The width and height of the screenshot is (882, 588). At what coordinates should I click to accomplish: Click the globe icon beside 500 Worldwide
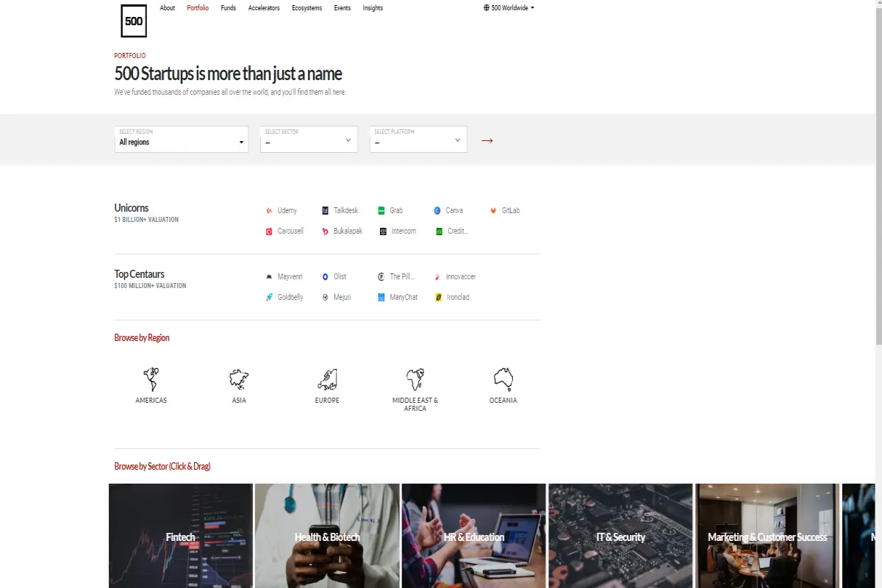(x=487, y=8)
